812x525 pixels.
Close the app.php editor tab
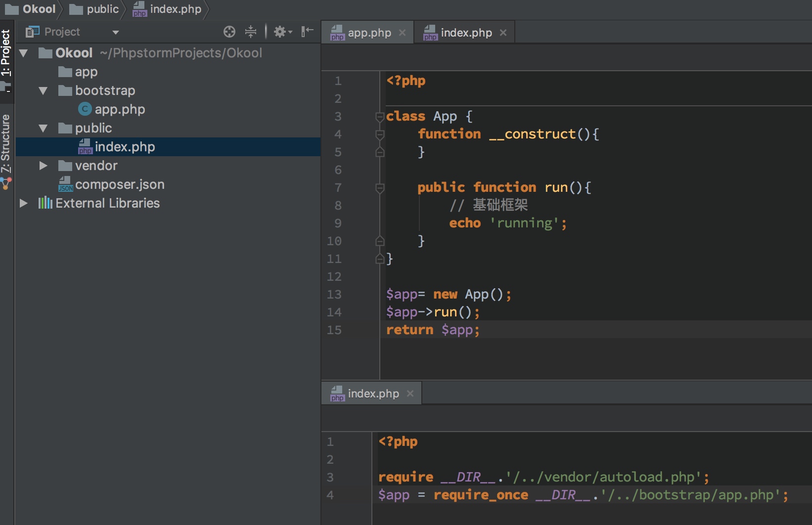(402, 33)
